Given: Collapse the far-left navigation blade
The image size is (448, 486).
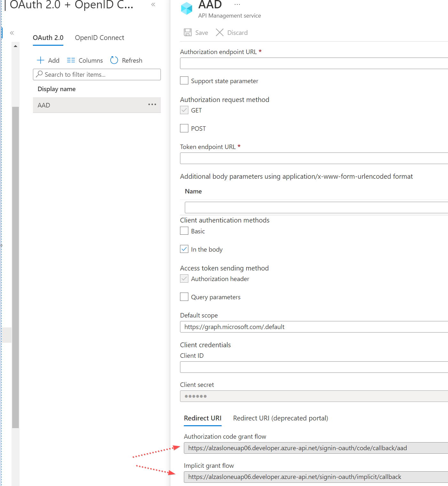Looking at the screenshot, I should coord(12,33).
